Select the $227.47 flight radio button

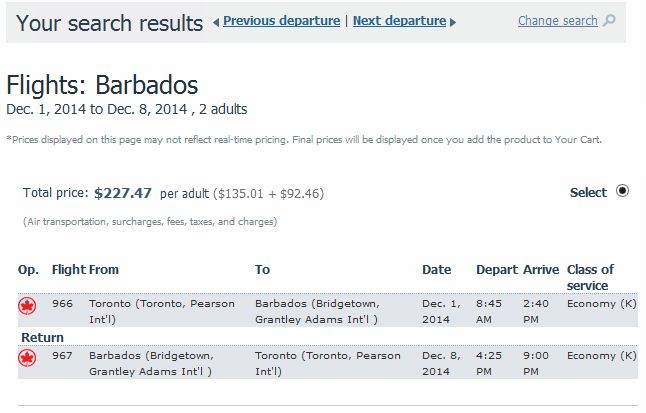622,191
